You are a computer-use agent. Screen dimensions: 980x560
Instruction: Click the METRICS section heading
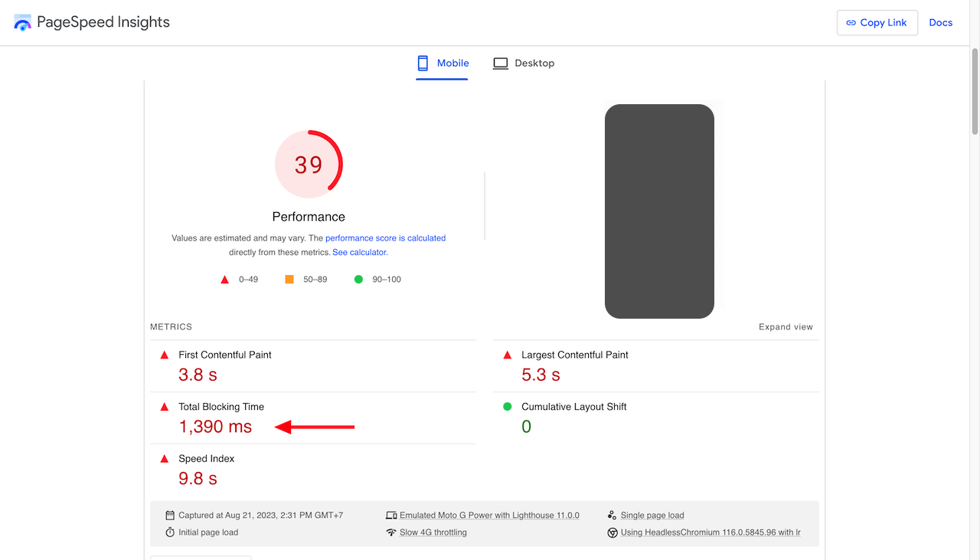tap(171, 327)
